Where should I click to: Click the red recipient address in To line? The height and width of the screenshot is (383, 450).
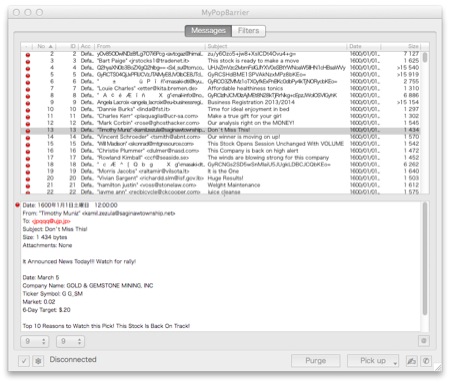pyautogui.click(x=51, y=221)
